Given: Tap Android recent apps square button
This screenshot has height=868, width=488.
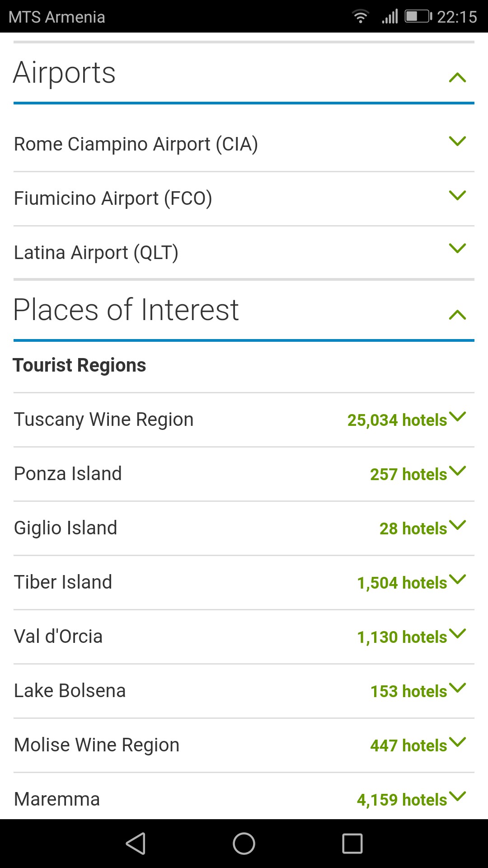Looking at the screenshot, I should 352,844.
